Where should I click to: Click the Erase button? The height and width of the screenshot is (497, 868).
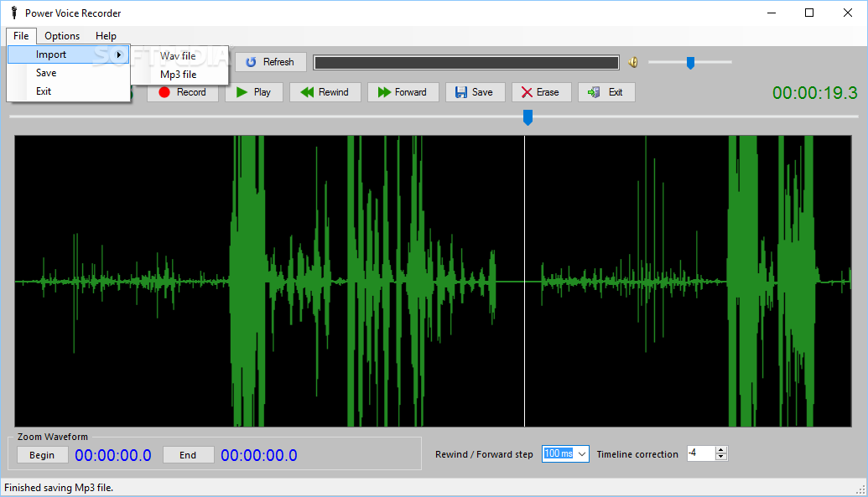coord(542,92)
